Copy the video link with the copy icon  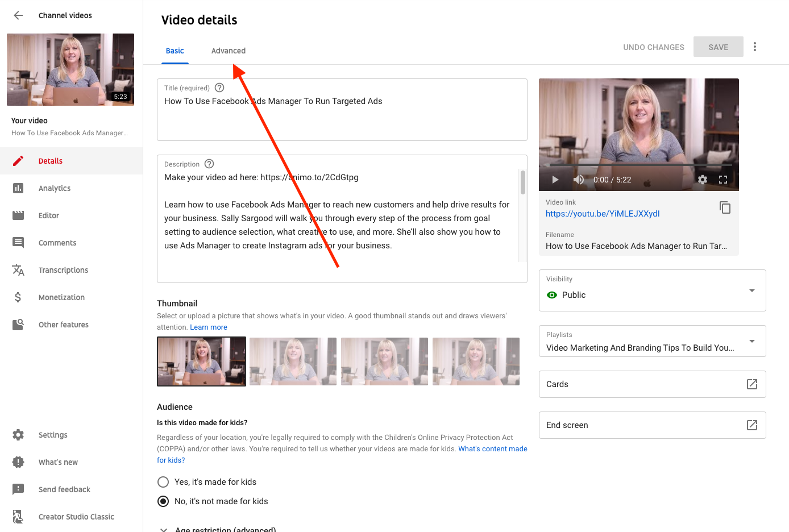tap(725, 207)
